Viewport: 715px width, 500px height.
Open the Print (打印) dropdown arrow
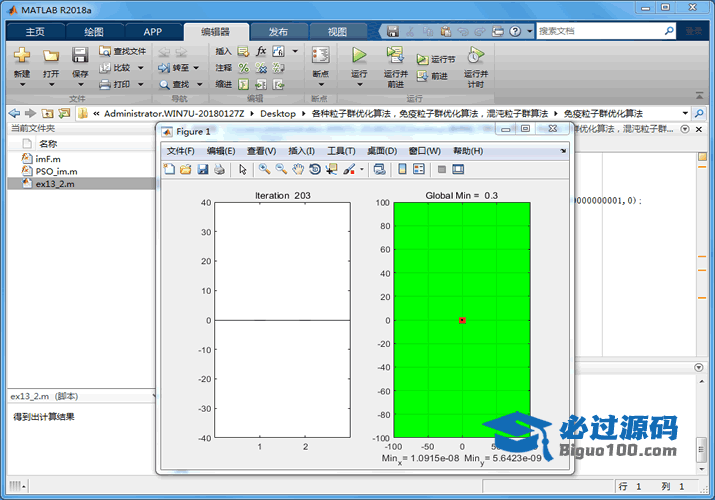point(140,84)
